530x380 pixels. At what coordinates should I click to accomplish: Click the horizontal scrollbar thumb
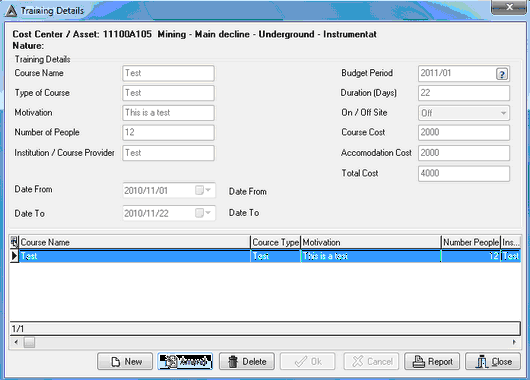coord(29,342)
